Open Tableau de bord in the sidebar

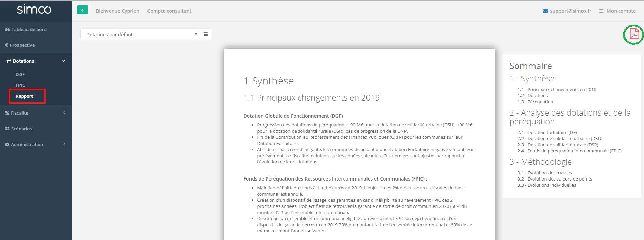[29, 30]
